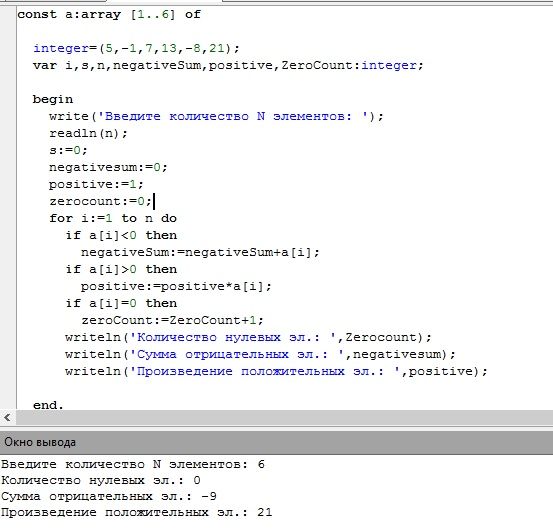The image size is (553, 531).
Task: Click output line 'Количество нулевых эл.: 0'
Action: [101, 480]
